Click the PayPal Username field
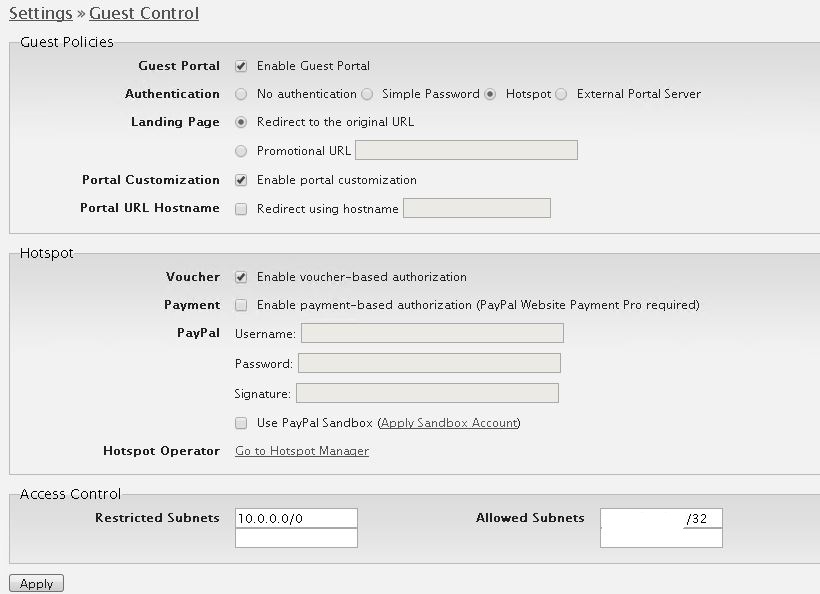Viewport: 820px width, 594px height. (x=432, y=333)
